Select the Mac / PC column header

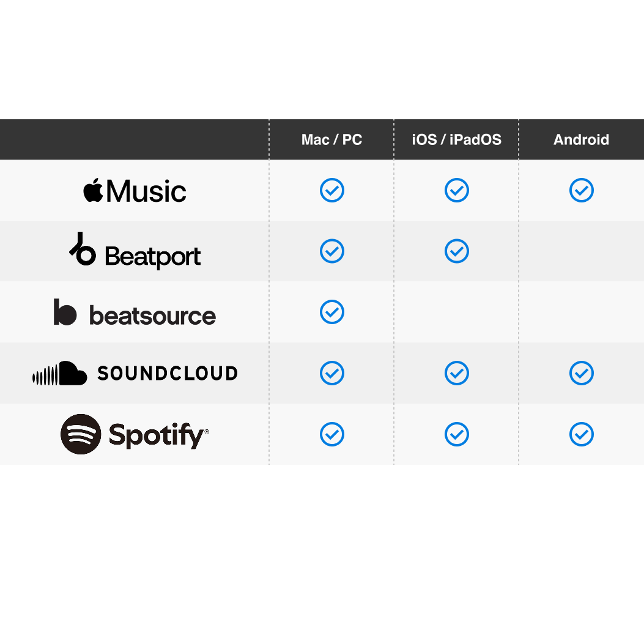click(x=332, y=139)
